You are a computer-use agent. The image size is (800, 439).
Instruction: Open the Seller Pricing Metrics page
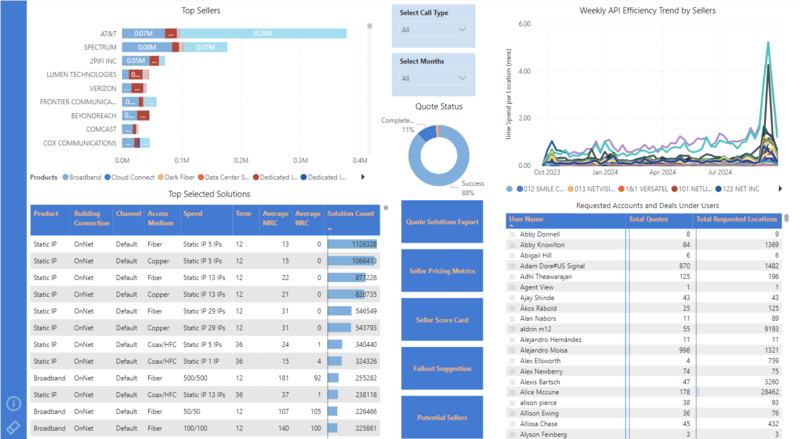pyautogui.click(x=442, y=271)
